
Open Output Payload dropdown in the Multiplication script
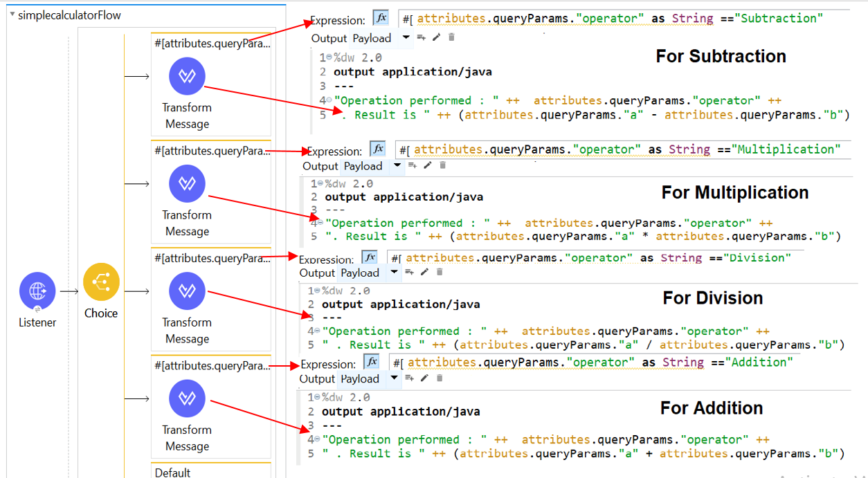(x=397, y=166)
